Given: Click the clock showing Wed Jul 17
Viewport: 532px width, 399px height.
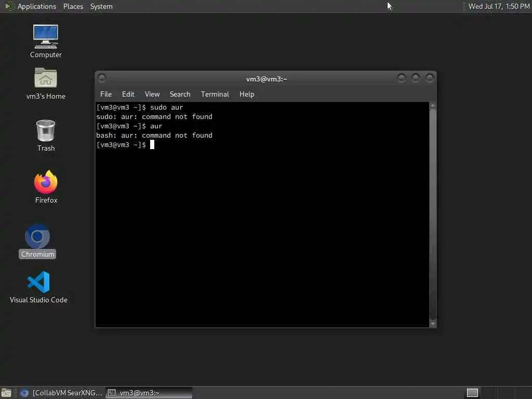Looking at the screenshot, I should 499,6.
